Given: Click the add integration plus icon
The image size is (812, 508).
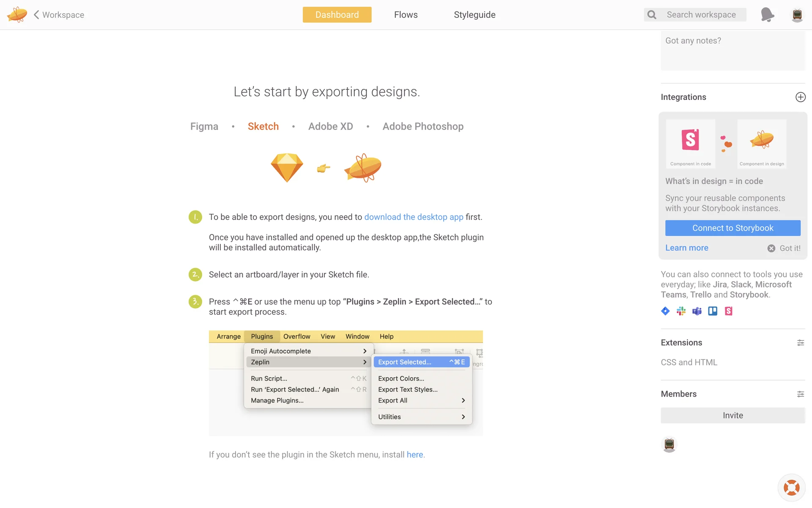Looking at the screenshot, I should 800,97.
